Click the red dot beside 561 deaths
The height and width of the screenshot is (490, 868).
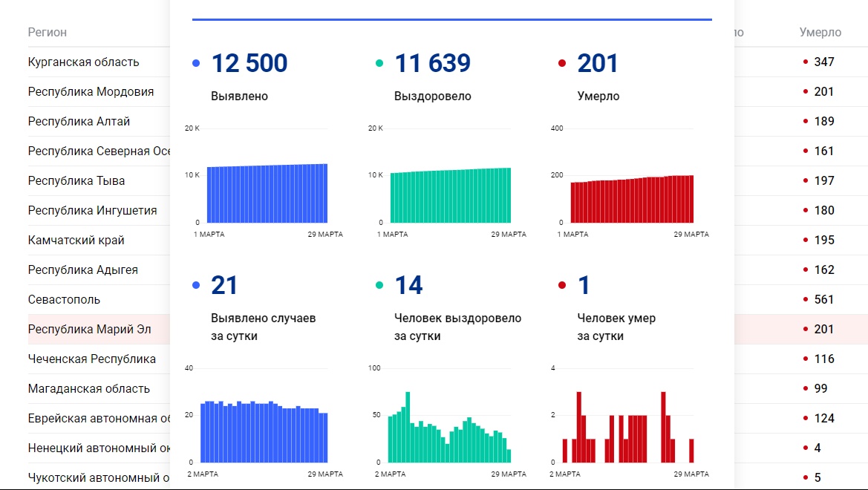click(806, 299)
